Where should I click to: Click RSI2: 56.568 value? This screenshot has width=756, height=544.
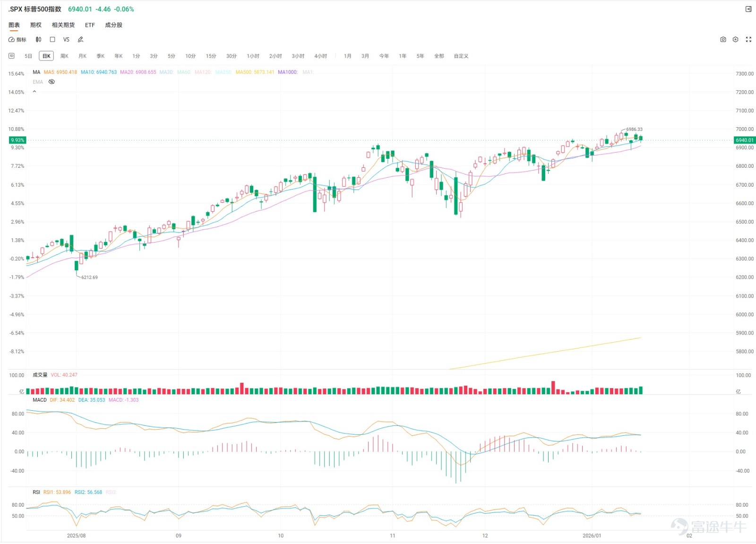(88, 492)
